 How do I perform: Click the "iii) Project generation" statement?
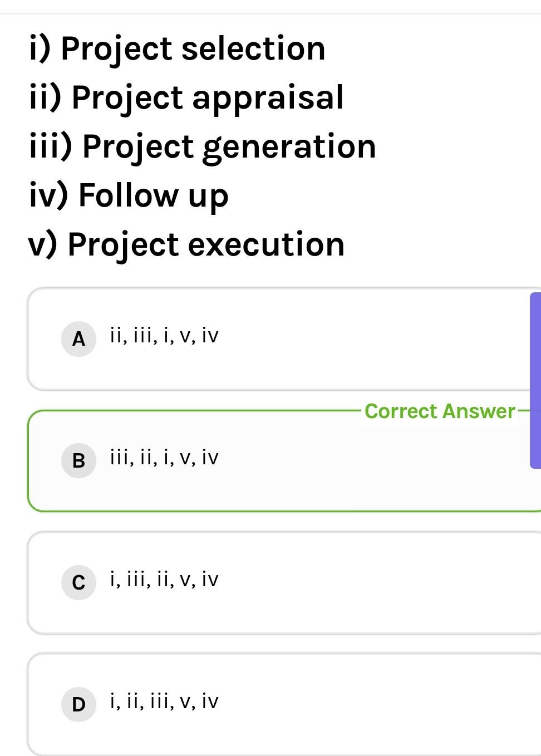pos(203,146)
